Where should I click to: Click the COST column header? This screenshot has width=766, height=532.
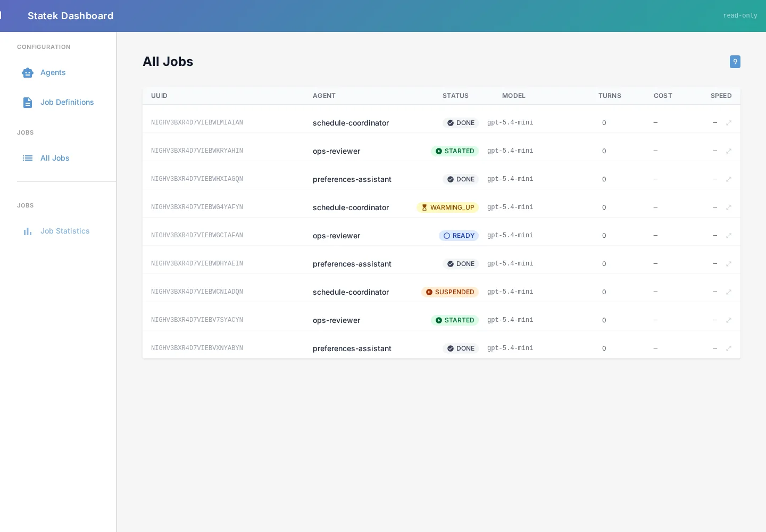tap(663, 96)
